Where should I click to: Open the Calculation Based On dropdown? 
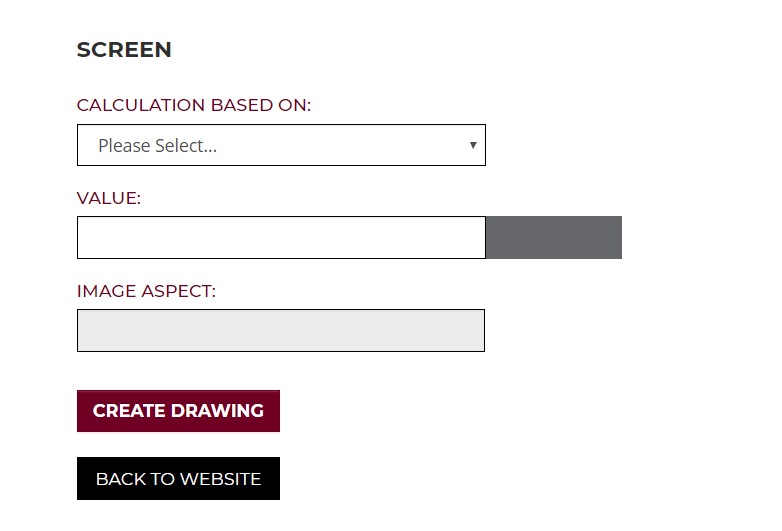pyautogui.click(x=281, y=145)
